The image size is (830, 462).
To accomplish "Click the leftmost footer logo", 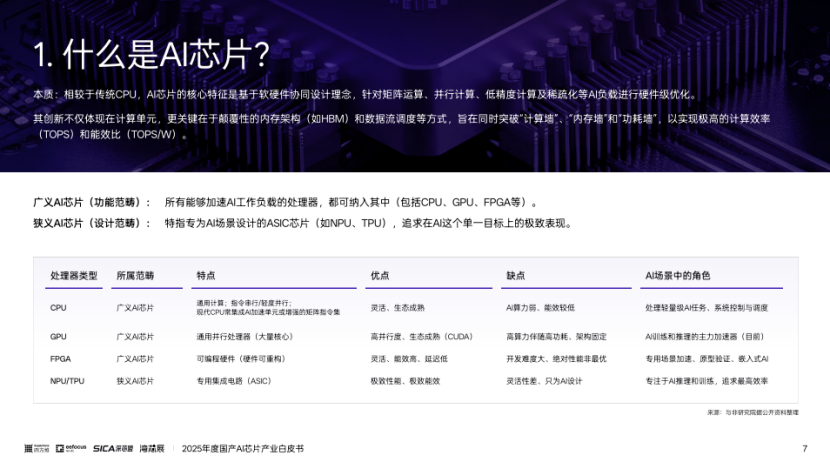I will pyautogui.click(x=37, y=448).
